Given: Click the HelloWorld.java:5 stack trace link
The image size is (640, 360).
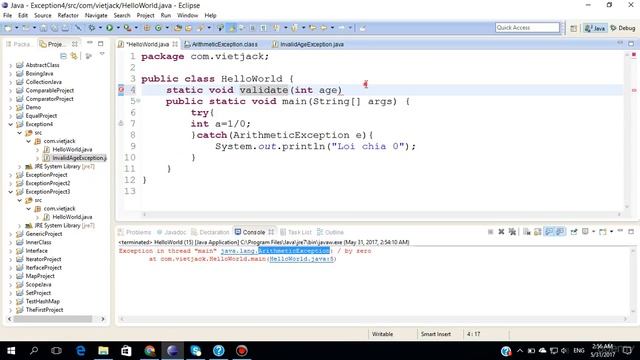Looking at the screenshot, I should (302, 259).
